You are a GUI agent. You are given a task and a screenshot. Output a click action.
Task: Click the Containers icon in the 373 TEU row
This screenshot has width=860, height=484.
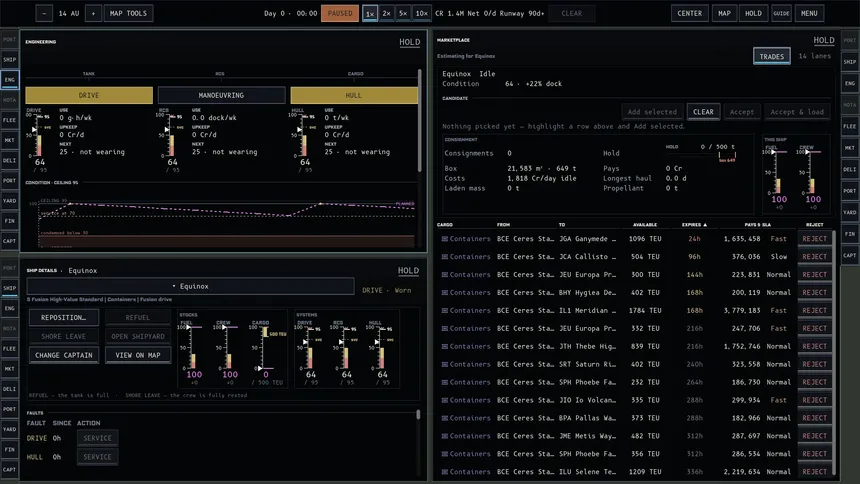tap(445, 418)
